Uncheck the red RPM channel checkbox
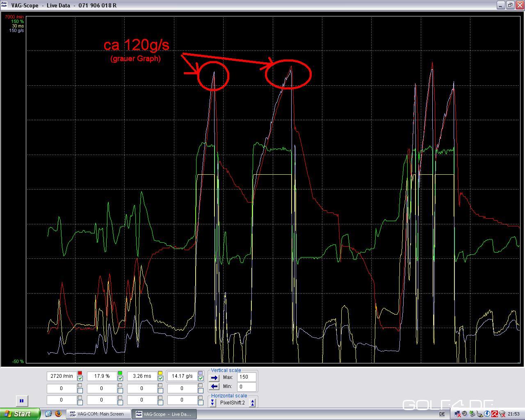525x420 pixels. click(x=80, y=378)
